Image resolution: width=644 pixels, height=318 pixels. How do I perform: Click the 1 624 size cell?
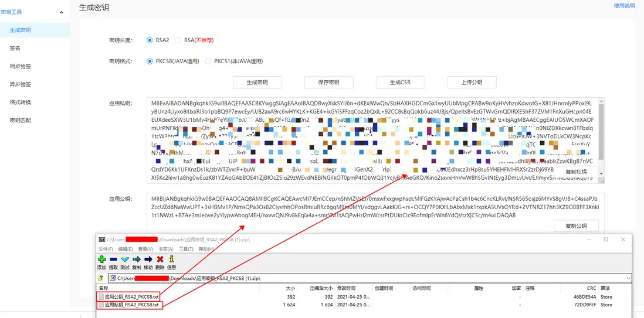pos(290,305)
